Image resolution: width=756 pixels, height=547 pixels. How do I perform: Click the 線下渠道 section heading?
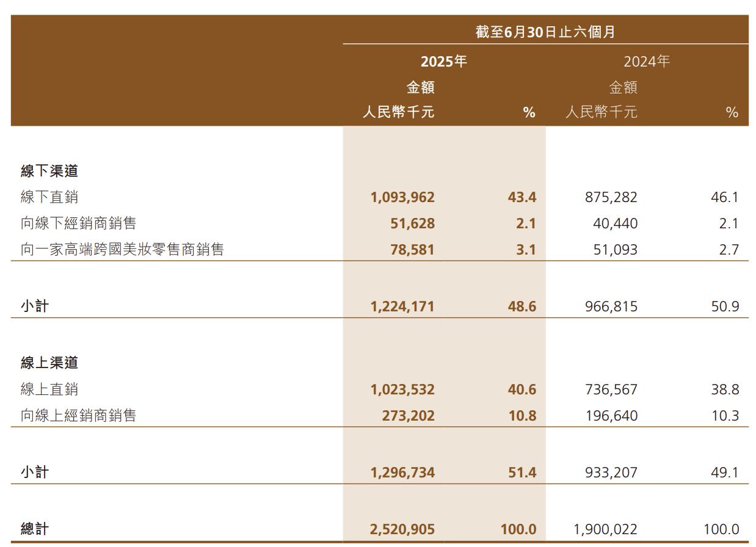(x=49, y=171)
